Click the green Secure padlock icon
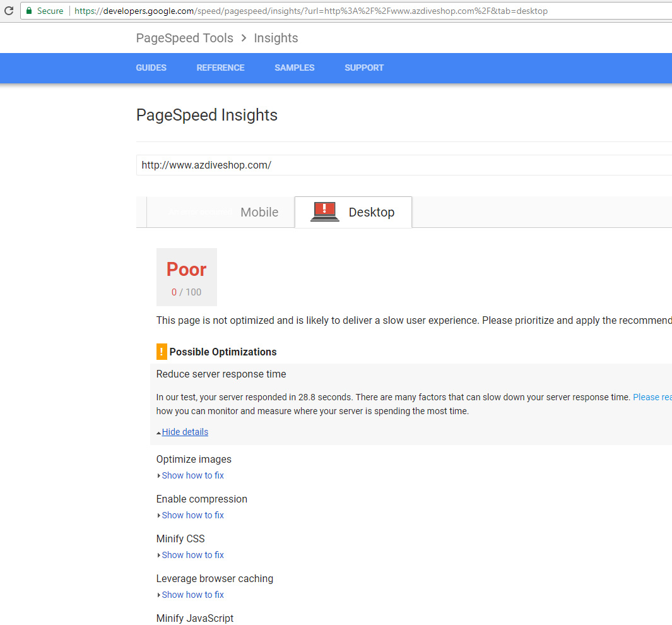 coord(28,11)
